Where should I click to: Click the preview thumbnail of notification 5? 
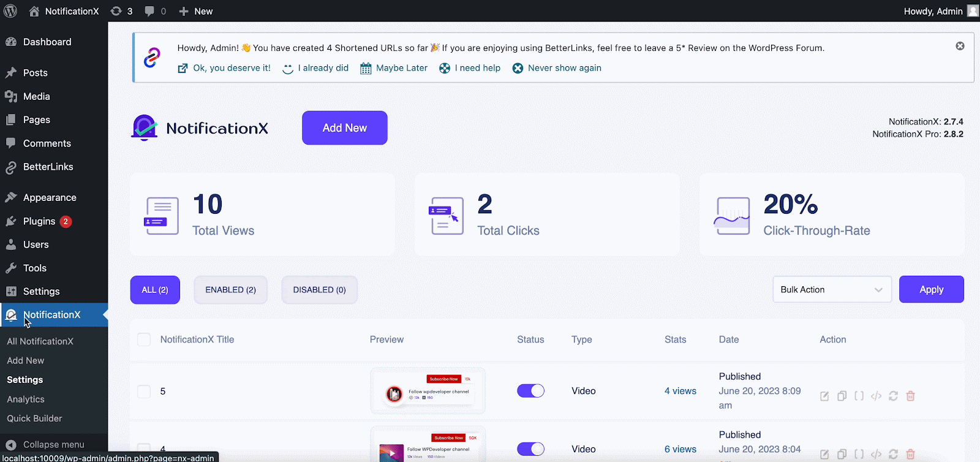(x=428, y=390)
